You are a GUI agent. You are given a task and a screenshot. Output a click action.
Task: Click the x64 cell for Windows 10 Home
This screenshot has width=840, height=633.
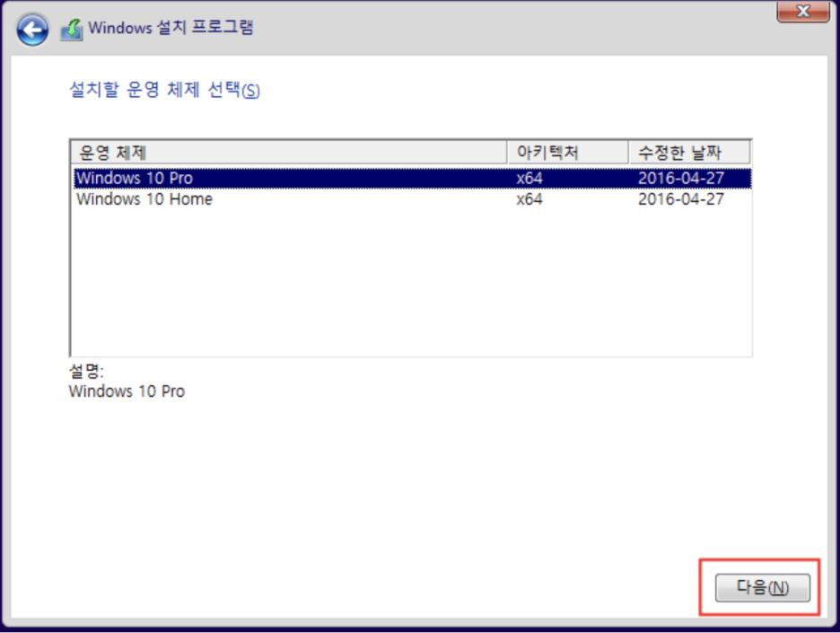pos(529,199)
